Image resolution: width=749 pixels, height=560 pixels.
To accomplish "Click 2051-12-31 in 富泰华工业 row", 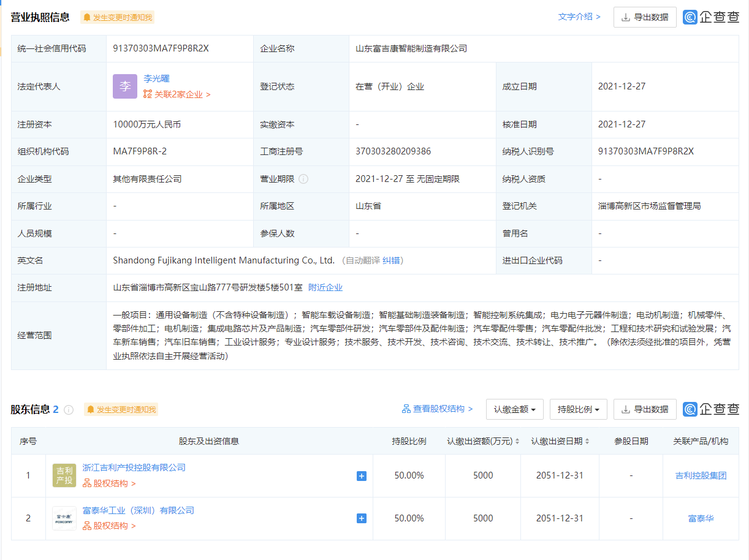I will point(560,518).
